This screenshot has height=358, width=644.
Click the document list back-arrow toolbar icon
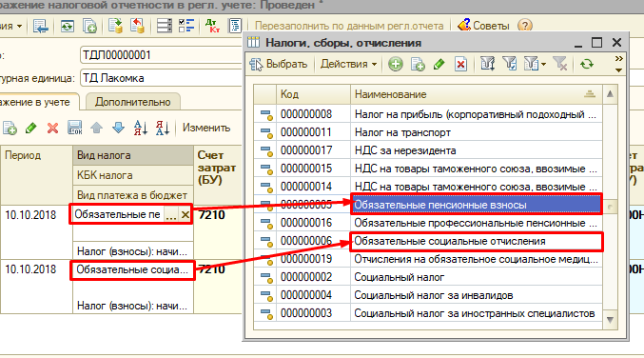point(41,26)
